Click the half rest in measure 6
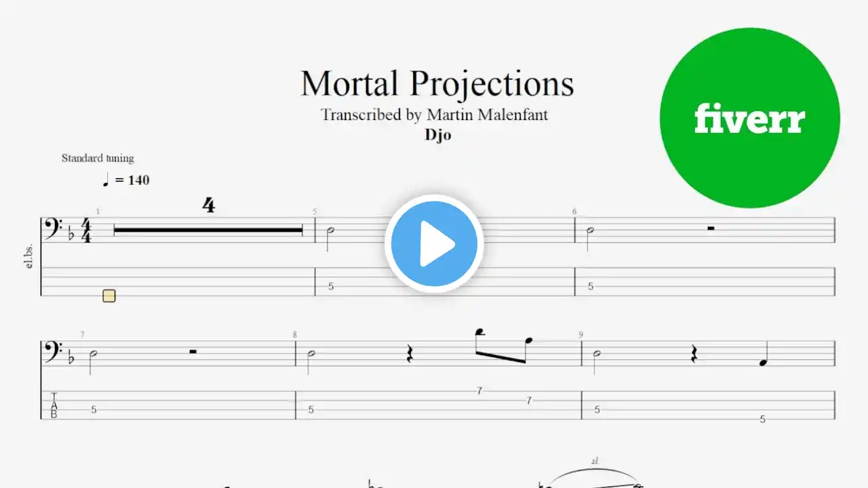The image size is (868, 488). [711, 228]
